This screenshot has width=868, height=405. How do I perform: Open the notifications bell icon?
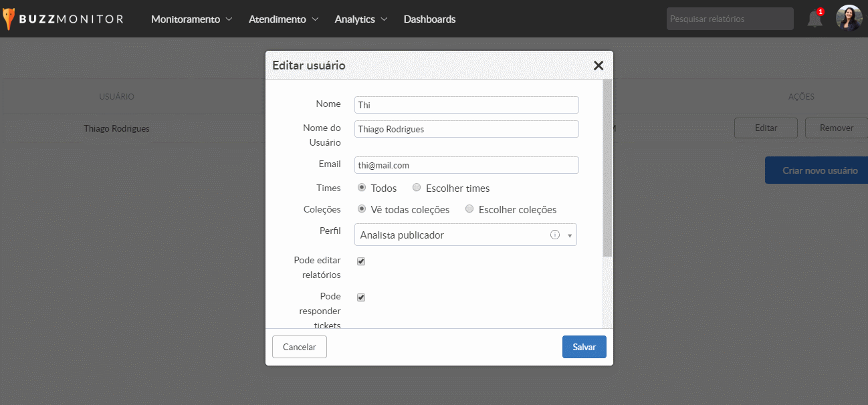815,19
